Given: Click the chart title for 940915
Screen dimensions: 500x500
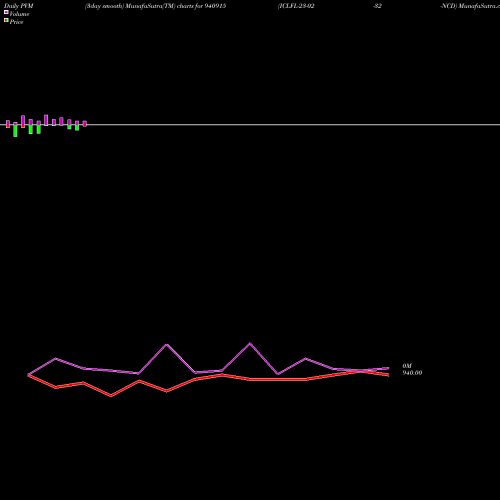Looking at the screenshot, I should [x=155, y=6].
